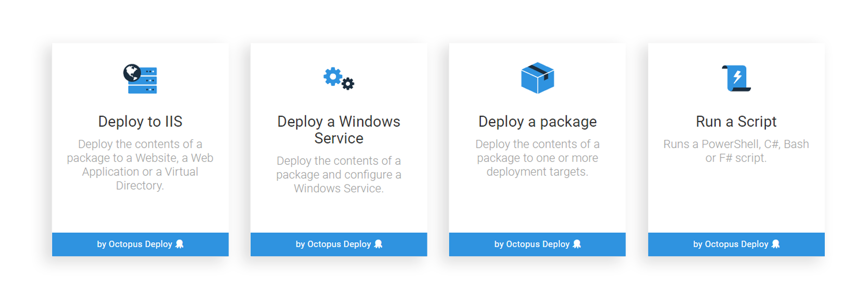Screen dimensions: 868x300
Task: Select the "Deploy a Windows Service" title
Action: click(339, 130)
